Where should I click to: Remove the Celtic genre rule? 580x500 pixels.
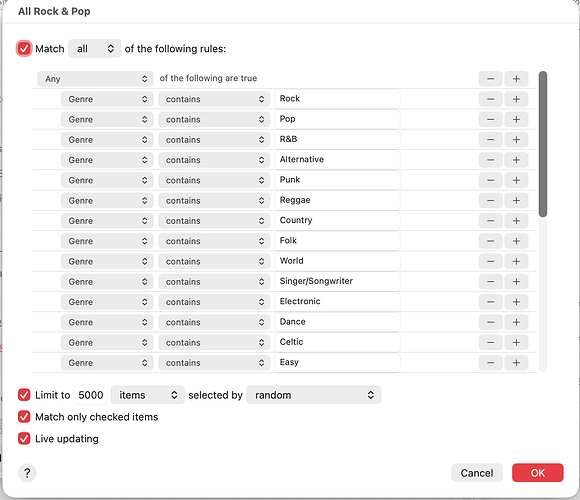(490, 342)
